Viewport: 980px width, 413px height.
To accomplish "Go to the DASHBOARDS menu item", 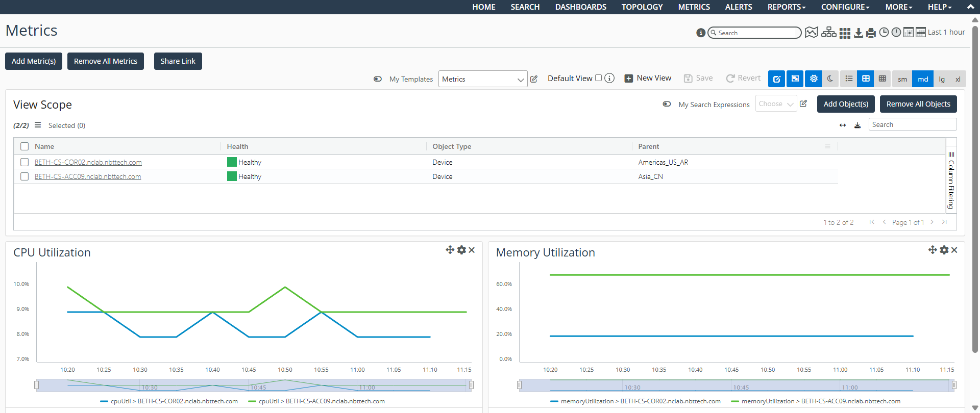I will [x=580, y=7].
